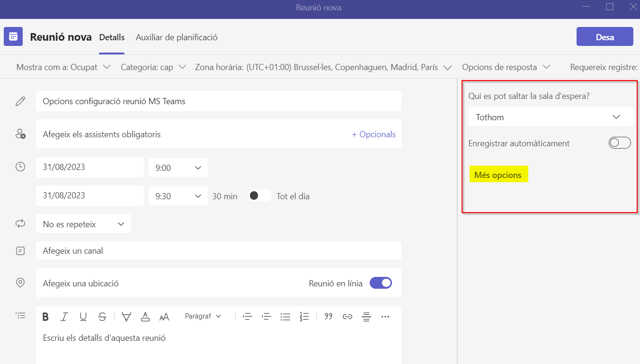The width and height of the screenshot is (640, 364).
Task: Click the meeting details list icon
Action: pyautogui.click(x=20, y=315)
